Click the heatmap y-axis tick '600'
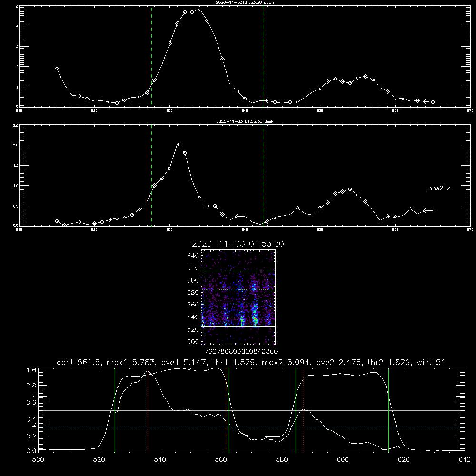The image size is (476, 476). pyautogui.click(x=193, y=280)
